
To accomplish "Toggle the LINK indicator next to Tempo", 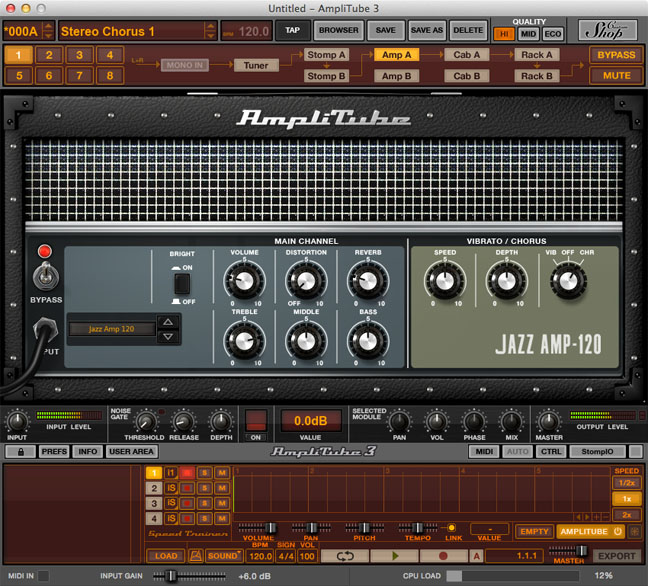I will tap(452, 528).
